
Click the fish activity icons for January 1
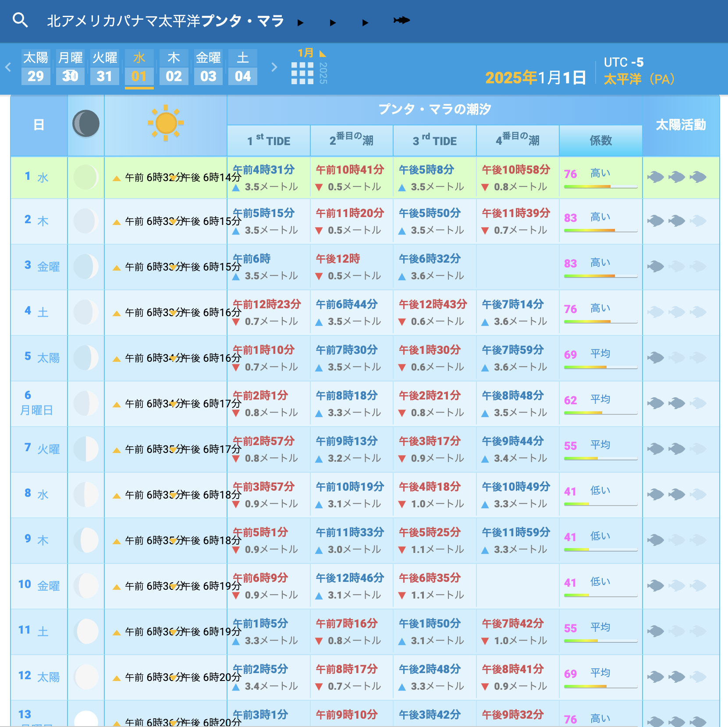pyautogui.click(x=676, y=177)
